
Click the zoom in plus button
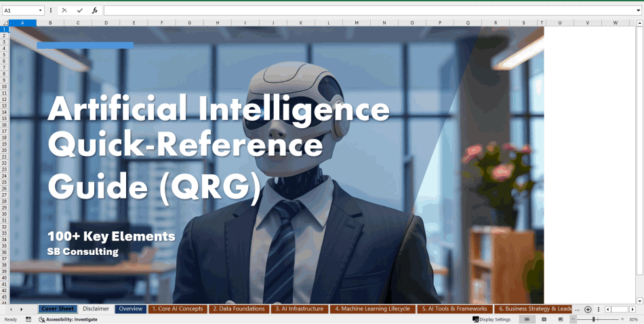tap(622, 319)
